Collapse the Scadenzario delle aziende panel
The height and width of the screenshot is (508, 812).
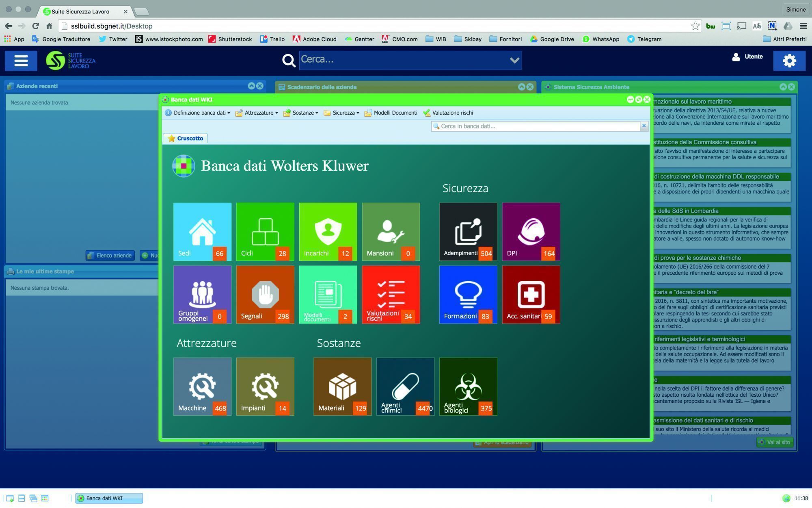[522, 87]
